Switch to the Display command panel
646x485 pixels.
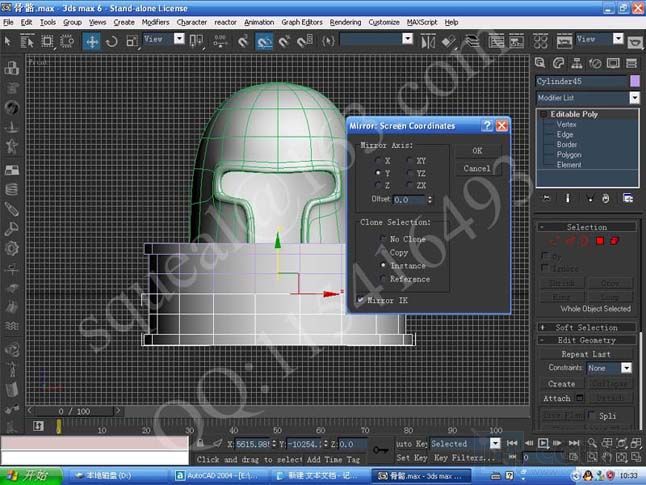point(613,63)
